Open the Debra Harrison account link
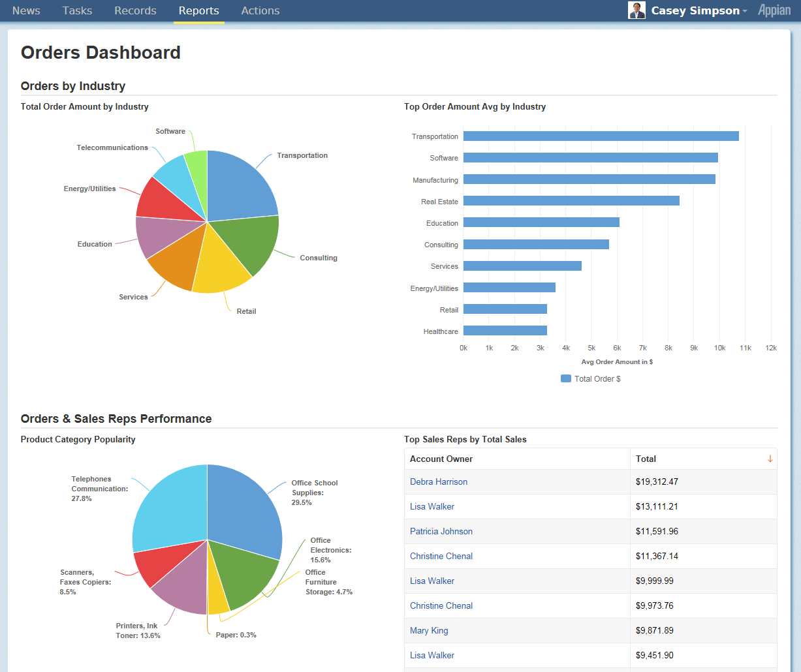This screenshot has height=672, width=801. coord(438,482)
